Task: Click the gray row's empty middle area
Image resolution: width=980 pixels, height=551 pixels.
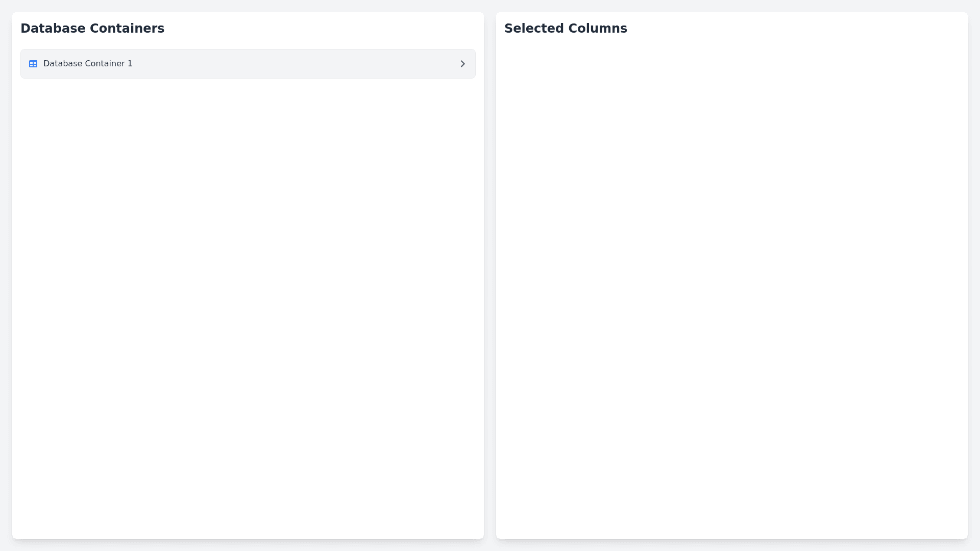Action: (x=296, y=64)
